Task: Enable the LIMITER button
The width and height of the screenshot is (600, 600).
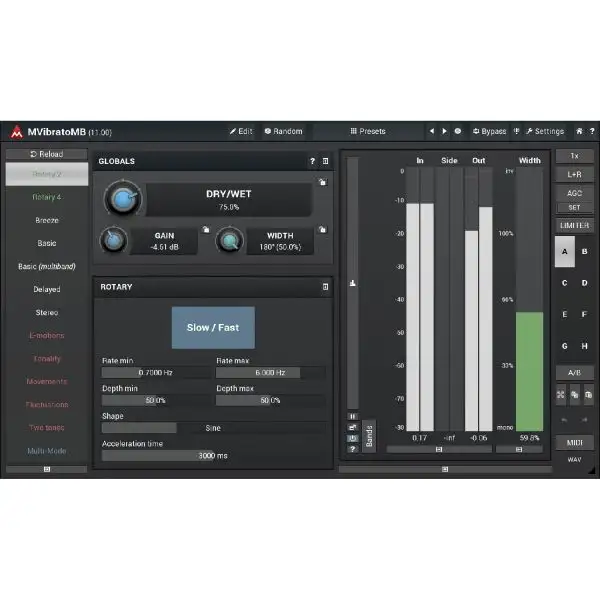Action: coord(574,226)
